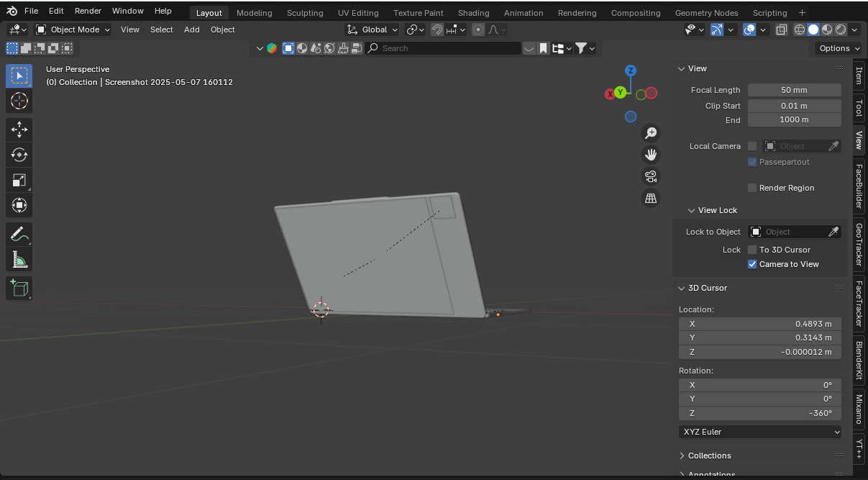Uncheck Camera to View checkbox

(752, 264)
